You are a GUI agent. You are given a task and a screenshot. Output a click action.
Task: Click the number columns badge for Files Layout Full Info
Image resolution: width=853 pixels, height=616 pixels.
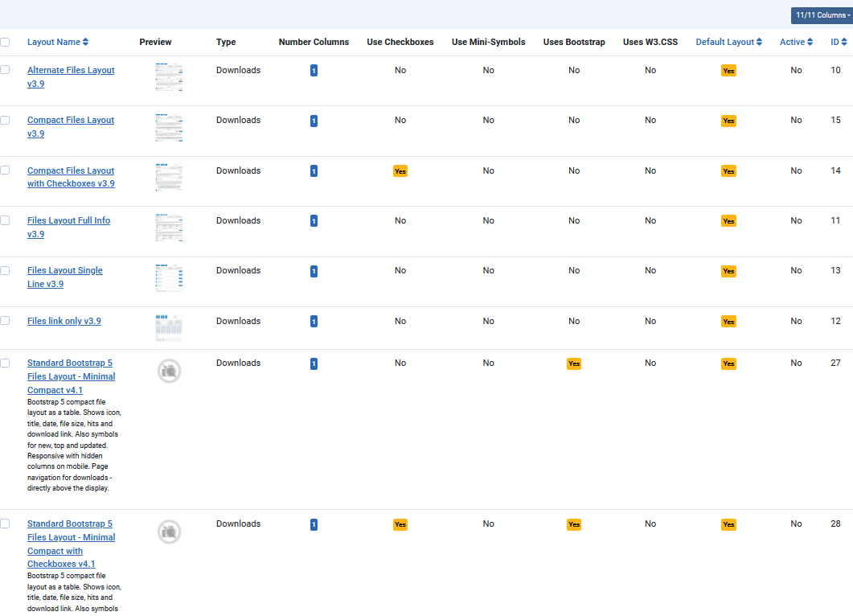coord(314,221)
